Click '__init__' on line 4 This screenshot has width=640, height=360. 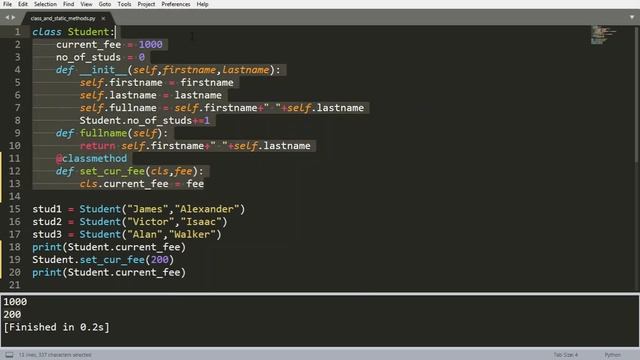point(103,70)
